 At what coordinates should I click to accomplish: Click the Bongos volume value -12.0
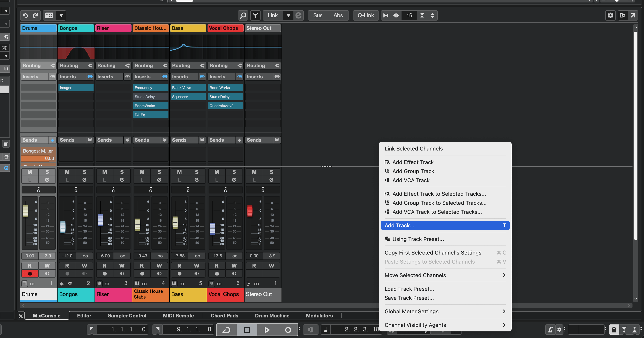(67, 256)
